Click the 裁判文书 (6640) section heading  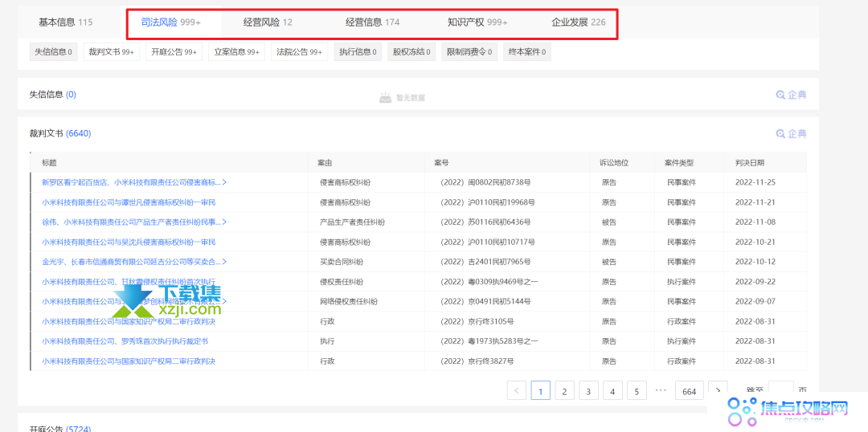coord(60,133)
